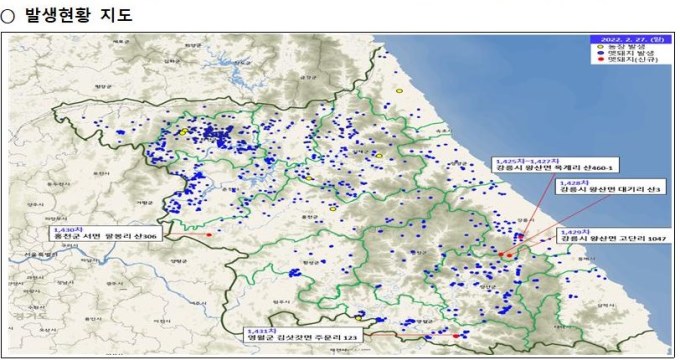Click the yellow farm marker near the southern border
680x360 pixels.
[359, 318]
